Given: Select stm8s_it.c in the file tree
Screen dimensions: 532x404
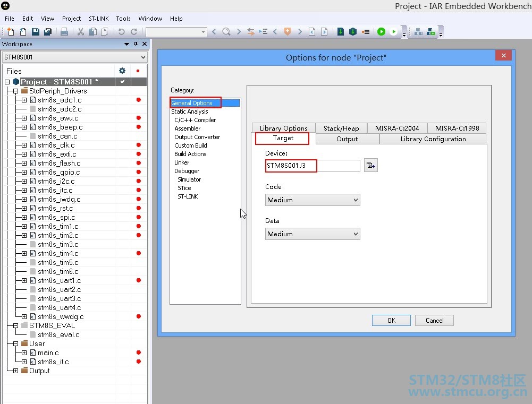Looking at the screenshot, I should 53,362.
